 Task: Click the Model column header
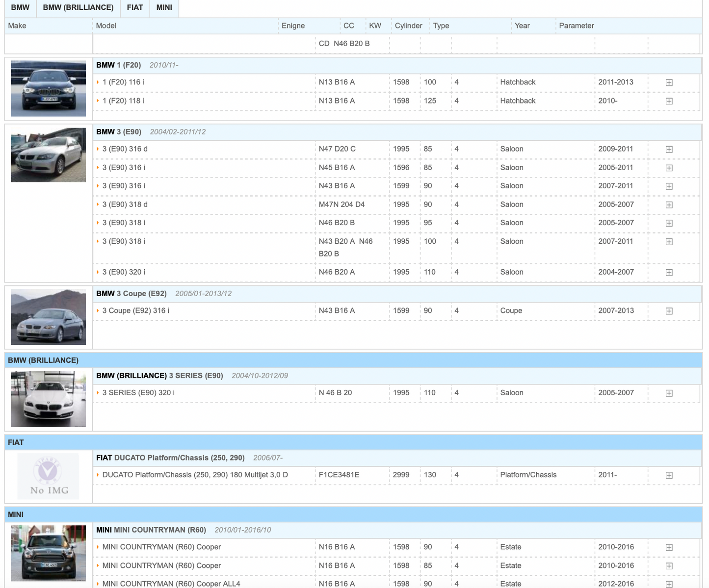106,26
